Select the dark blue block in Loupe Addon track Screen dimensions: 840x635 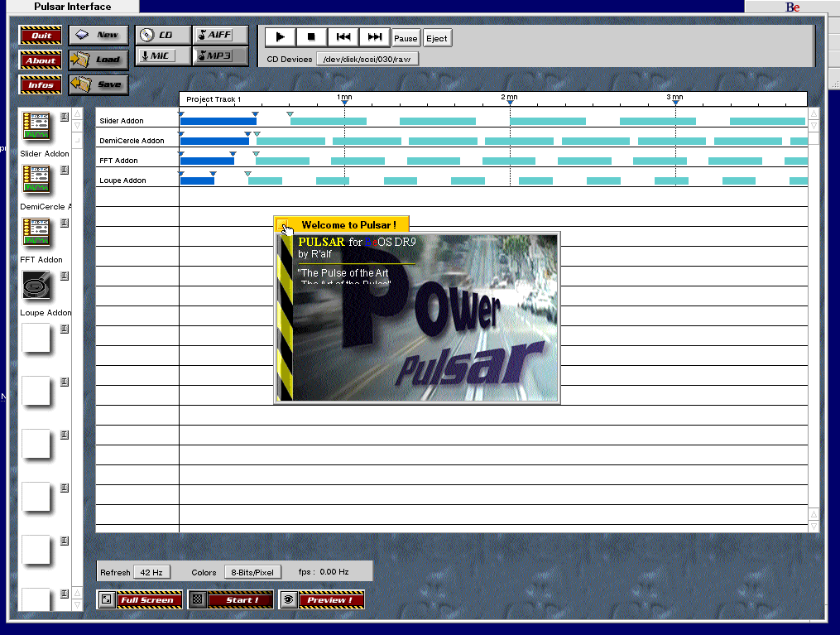coord(197,180)
